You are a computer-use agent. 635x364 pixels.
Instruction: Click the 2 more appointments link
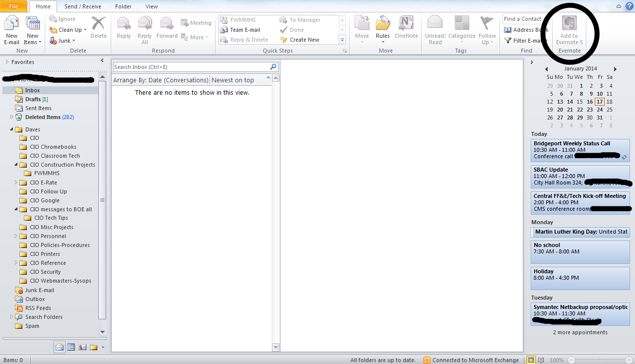coord(580,332)
